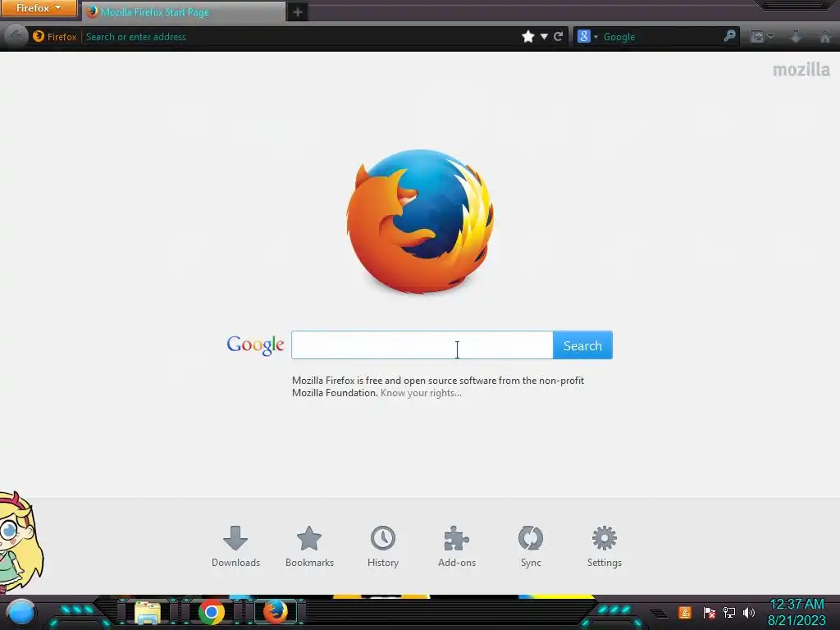The height and width of the screenshot is (630, 840).
Task: Open the Action Center flag icon
Action: pyautogui.click(x=710, y=612)
